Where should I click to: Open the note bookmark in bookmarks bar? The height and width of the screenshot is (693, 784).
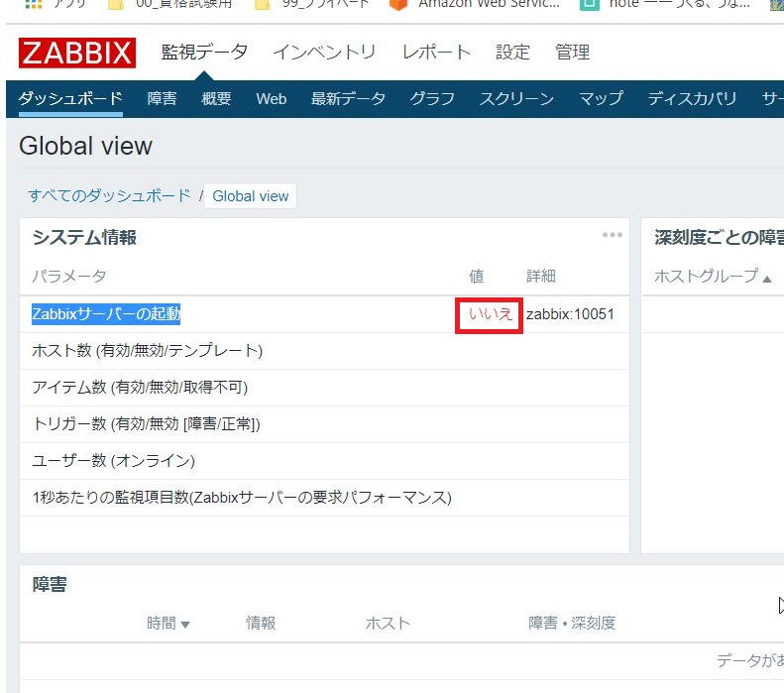[665, 5]
